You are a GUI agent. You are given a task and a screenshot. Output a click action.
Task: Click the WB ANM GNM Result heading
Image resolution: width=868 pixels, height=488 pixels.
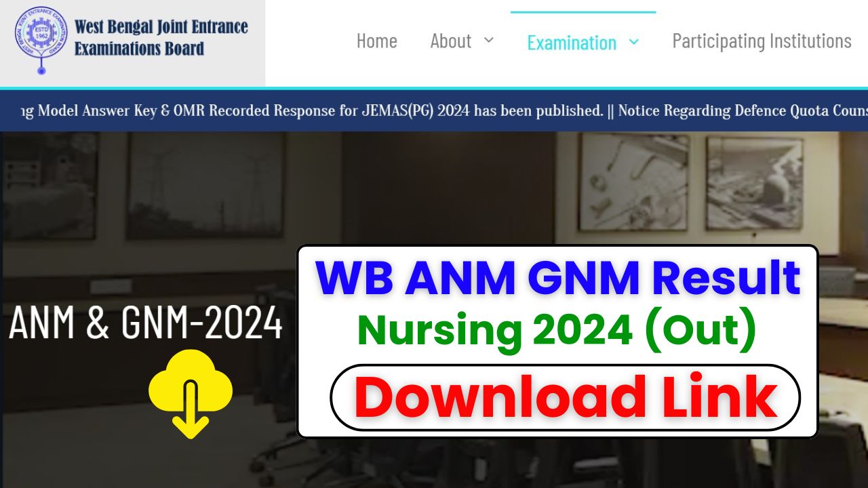(x=557, y=278)
